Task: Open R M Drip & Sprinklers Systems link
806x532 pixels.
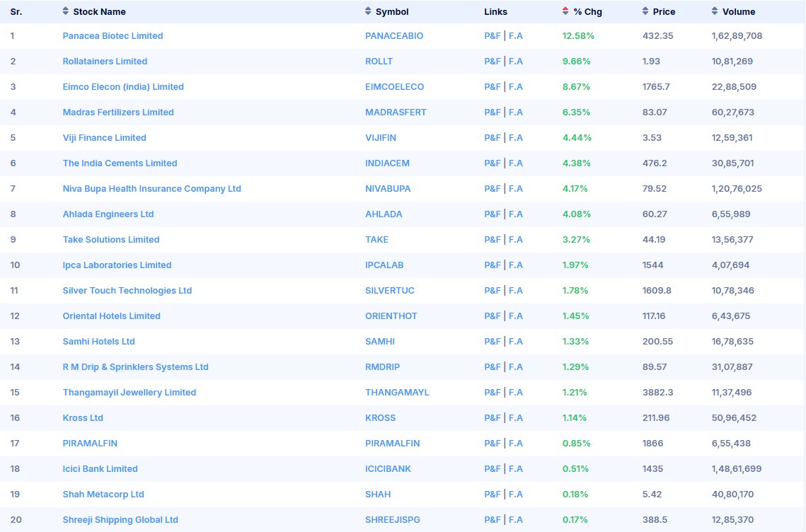Action: (136, 367)
